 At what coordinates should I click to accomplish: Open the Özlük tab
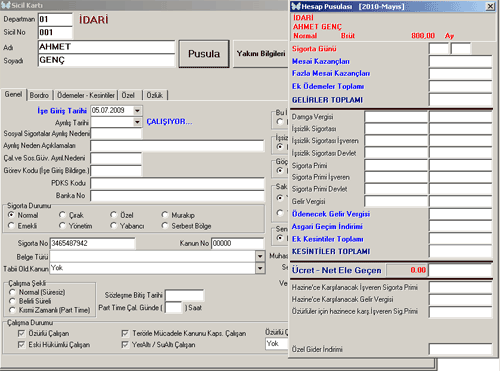pos(155,95)
